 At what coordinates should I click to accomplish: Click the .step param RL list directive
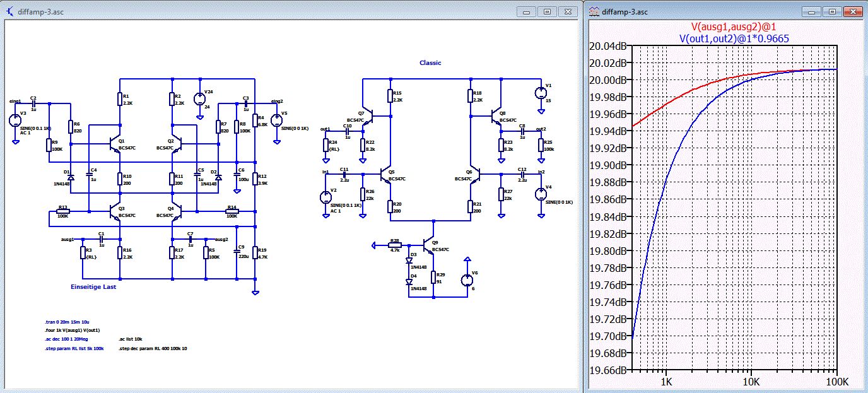(74, 348)
